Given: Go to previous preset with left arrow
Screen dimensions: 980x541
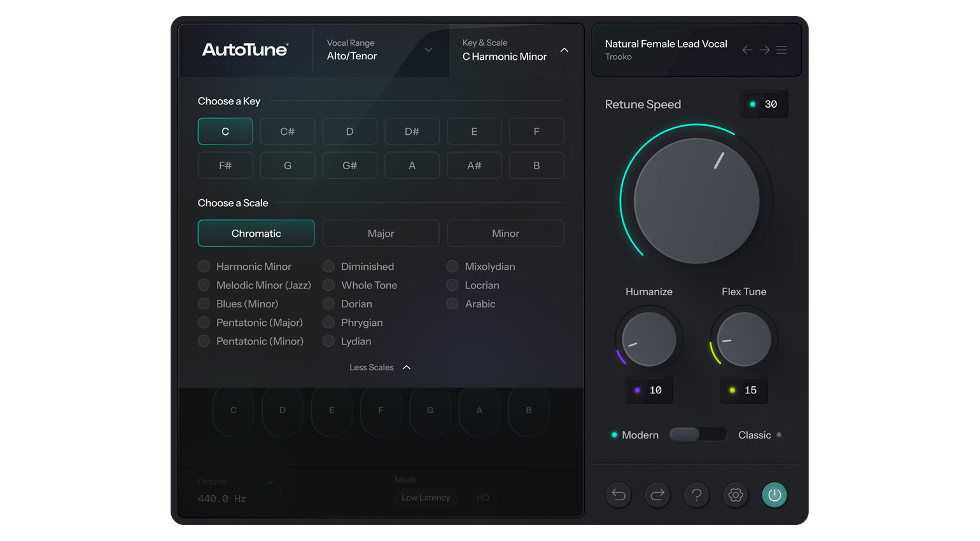Looking at the screenshot, I should (747, 50).
